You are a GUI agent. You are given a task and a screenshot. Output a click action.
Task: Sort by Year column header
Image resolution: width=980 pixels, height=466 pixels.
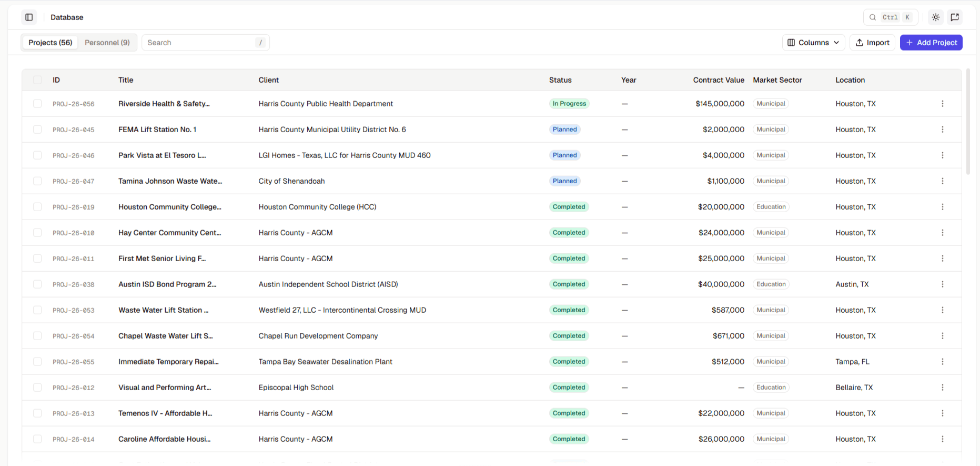click(x=629, y=80)
